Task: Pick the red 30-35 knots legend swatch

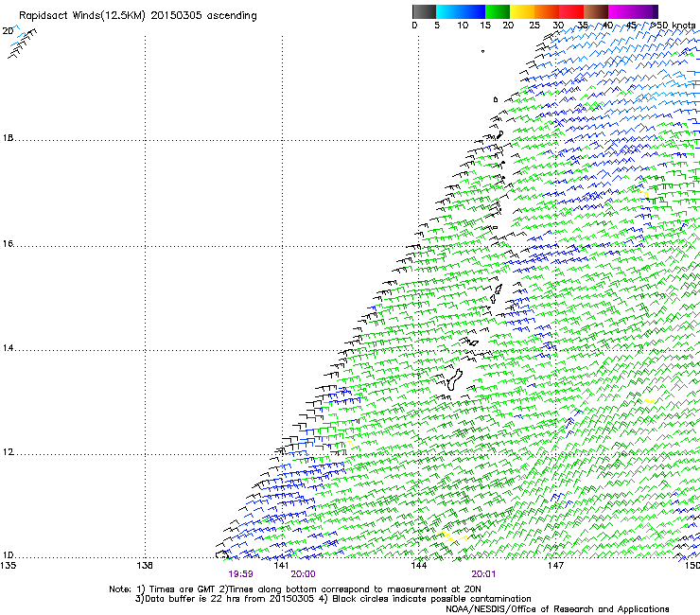Action: click(x=571, y=11)
